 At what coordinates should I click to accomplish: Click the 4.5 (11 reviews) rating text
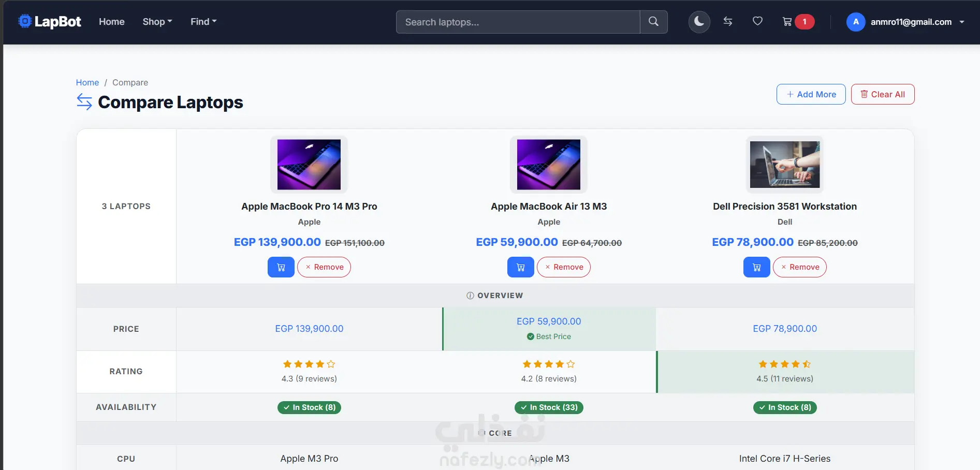click(x=785, y=379)
